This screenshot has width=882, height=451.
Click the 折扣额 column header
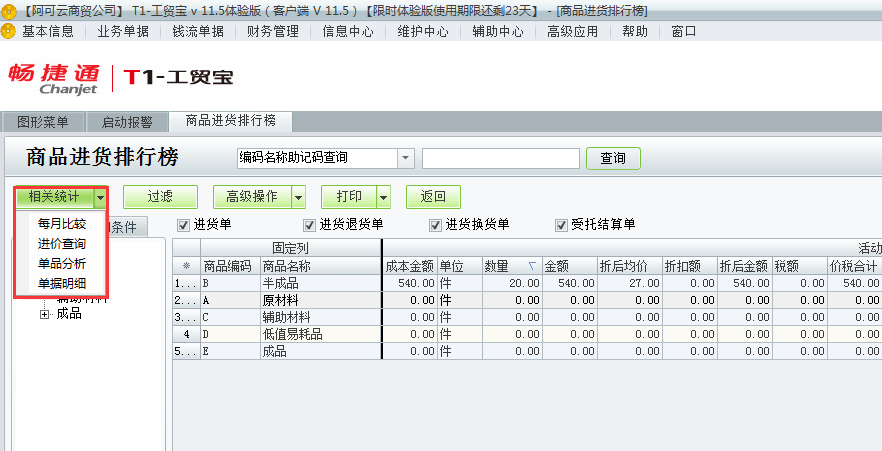pos(690,267)
